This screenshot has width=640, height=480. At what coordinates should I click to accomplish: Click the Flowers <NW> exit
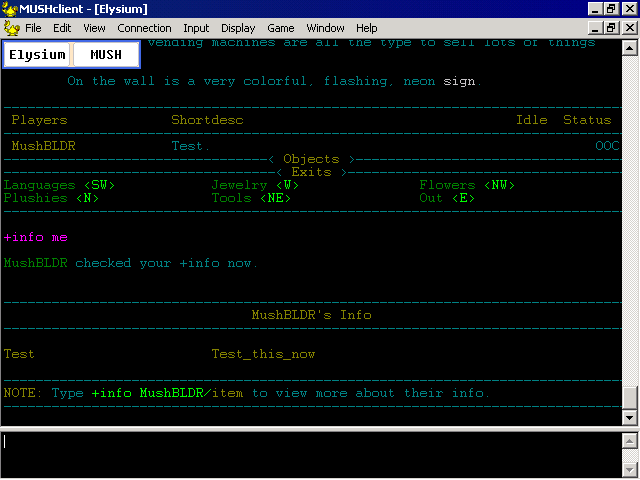pyautogui.click(x=467, y=185)
